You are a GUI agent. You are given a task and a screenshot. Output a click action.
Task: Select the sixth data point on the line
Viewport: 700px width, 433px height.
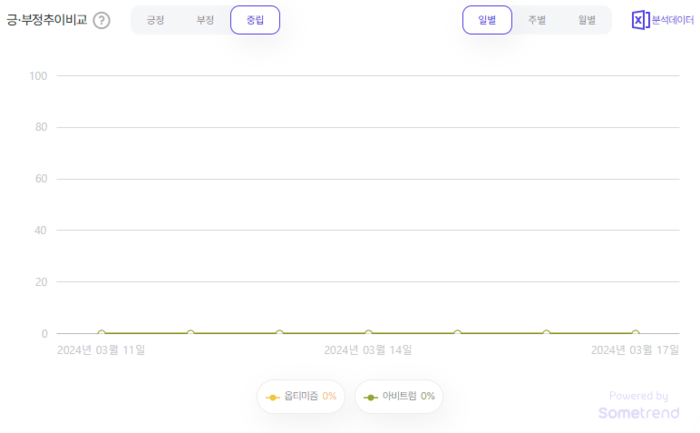546,334
